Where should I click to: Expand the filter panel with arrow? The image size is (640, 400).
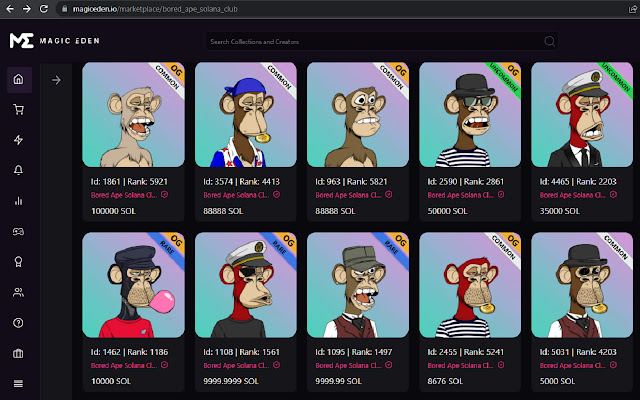coord(56,80)
